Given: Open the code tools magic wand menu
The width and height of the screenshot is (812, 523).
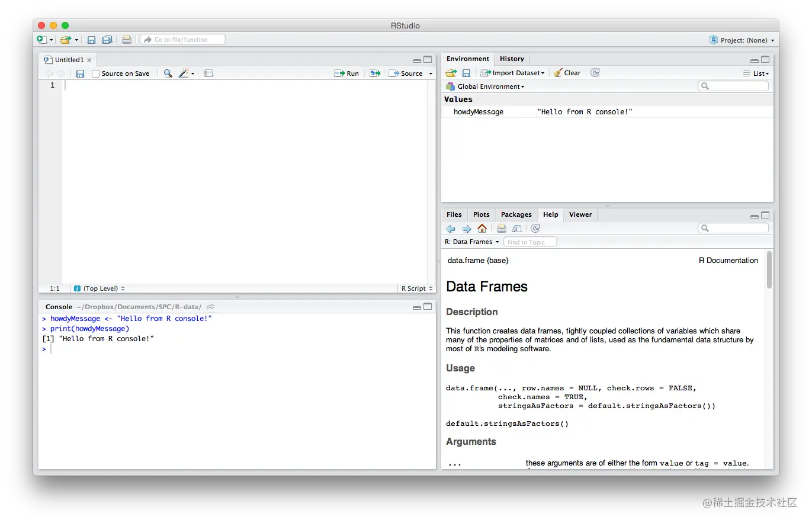Looking at the screenshot, I should coord(184,73).
